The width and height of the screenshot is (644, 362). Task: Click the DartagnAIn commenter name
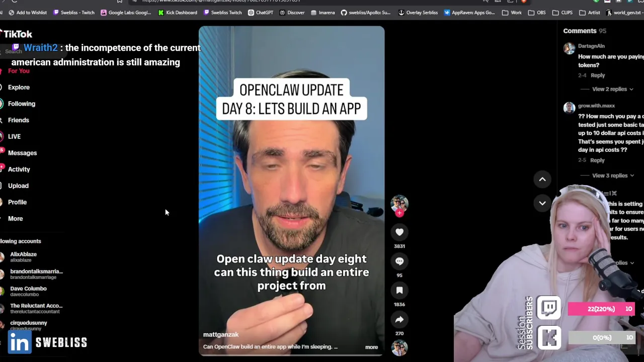[x=591, y=46]
